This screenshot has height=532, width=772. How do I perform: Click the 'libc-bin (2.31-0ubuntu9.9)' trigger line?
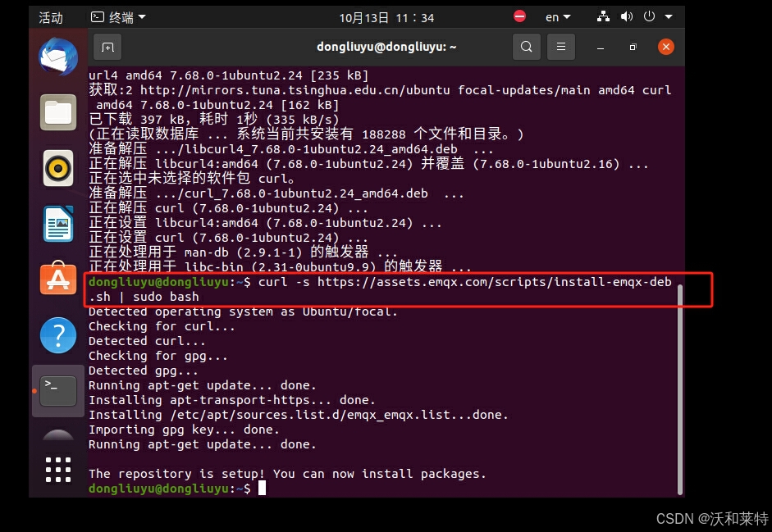point(280,267)
